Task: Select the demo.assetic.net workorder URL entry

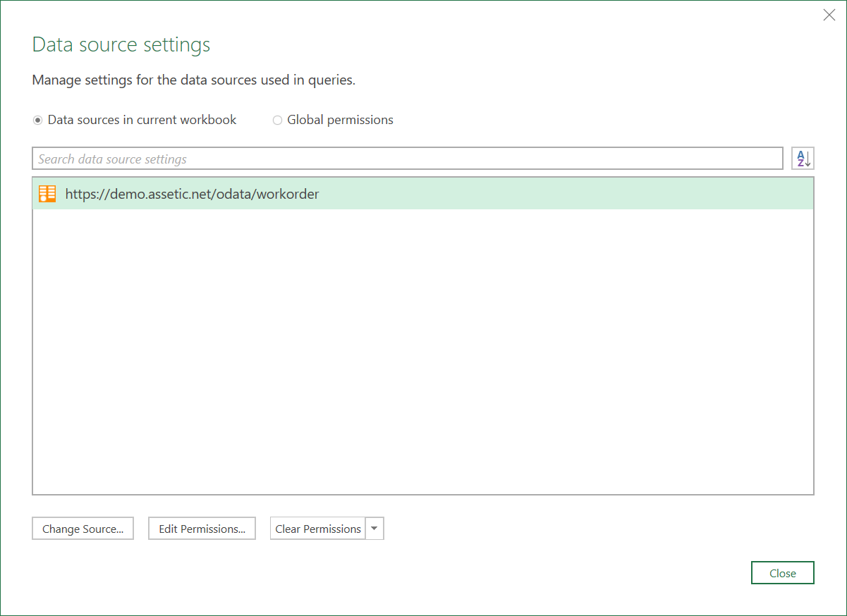Action: pos(423,194)
